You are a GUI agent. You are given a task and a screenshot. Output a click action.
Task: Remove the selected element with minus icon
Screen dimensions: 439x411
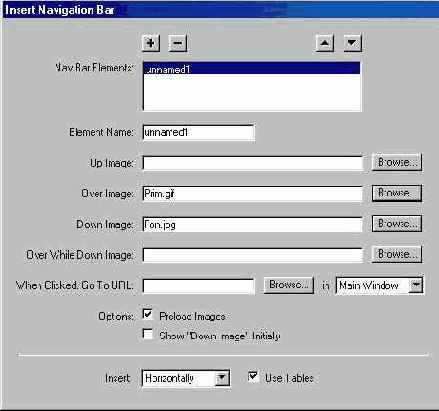coord(178,43)
